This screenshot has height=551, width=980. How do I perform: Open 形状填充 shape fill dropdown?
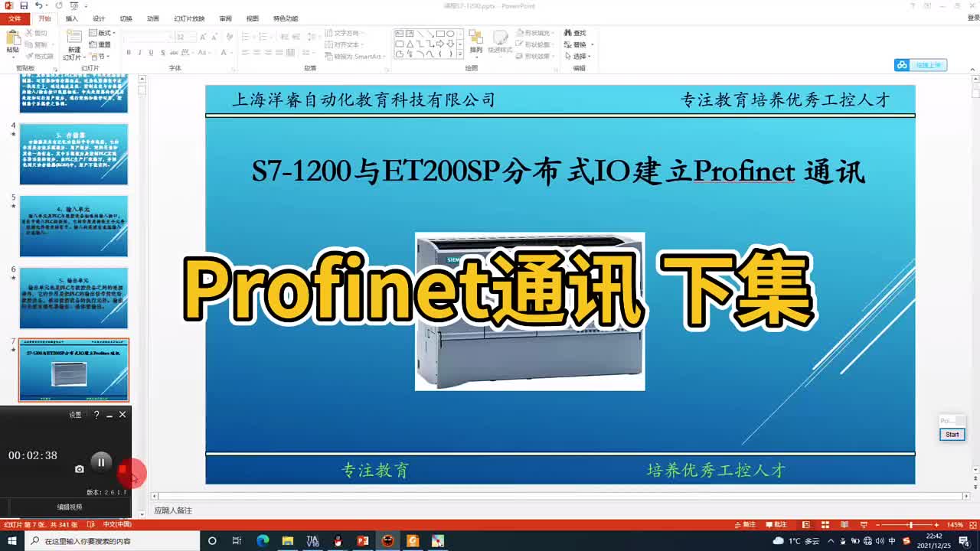click(535, 33)
